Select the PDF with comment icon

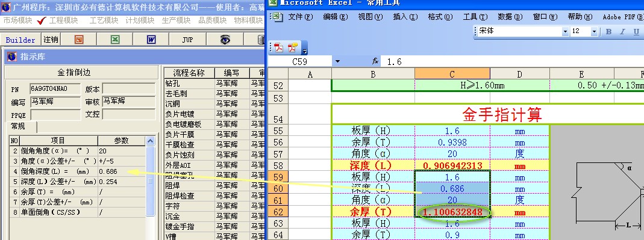tap(293, 48)
